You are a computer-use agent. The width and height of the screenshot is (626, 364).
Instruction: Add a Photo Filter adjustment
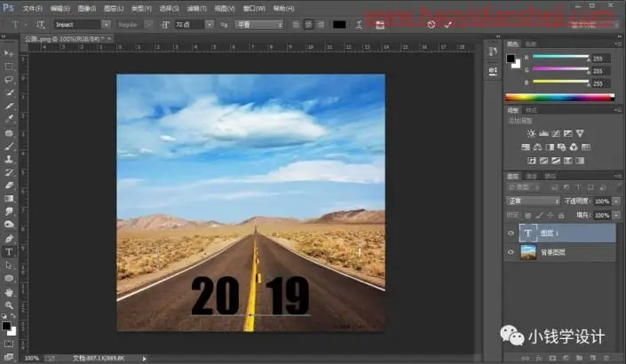click(x=562, y=146)
